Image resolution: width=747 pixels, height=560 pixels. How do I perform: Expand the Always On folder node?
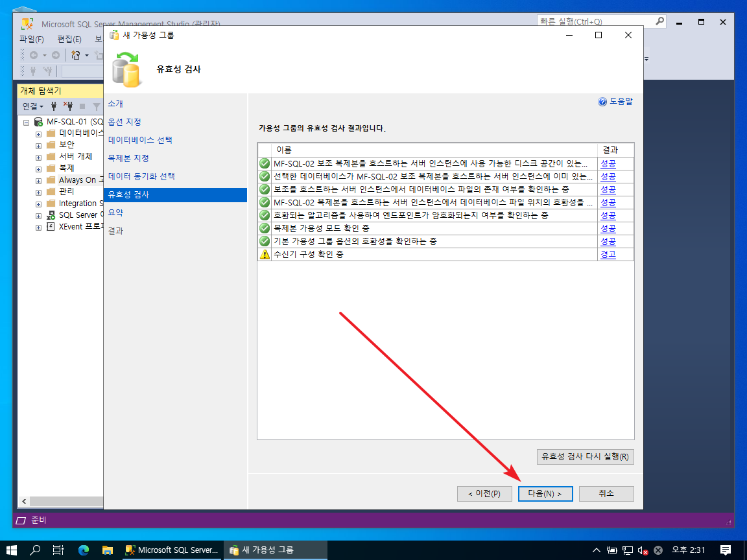pyautogui.click(x=39, y=181)
